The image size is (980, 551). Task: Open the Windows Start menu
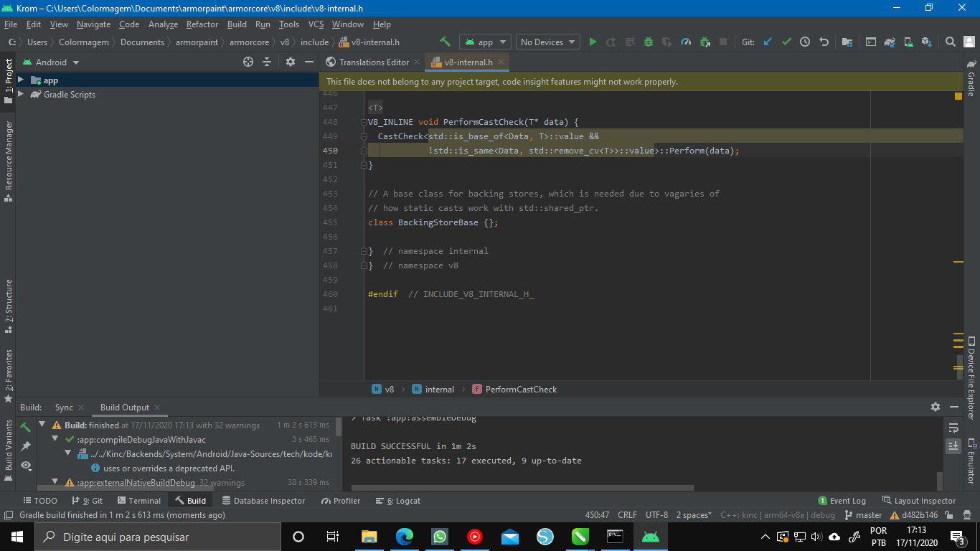pyautogui.click(x=17, y=537)
